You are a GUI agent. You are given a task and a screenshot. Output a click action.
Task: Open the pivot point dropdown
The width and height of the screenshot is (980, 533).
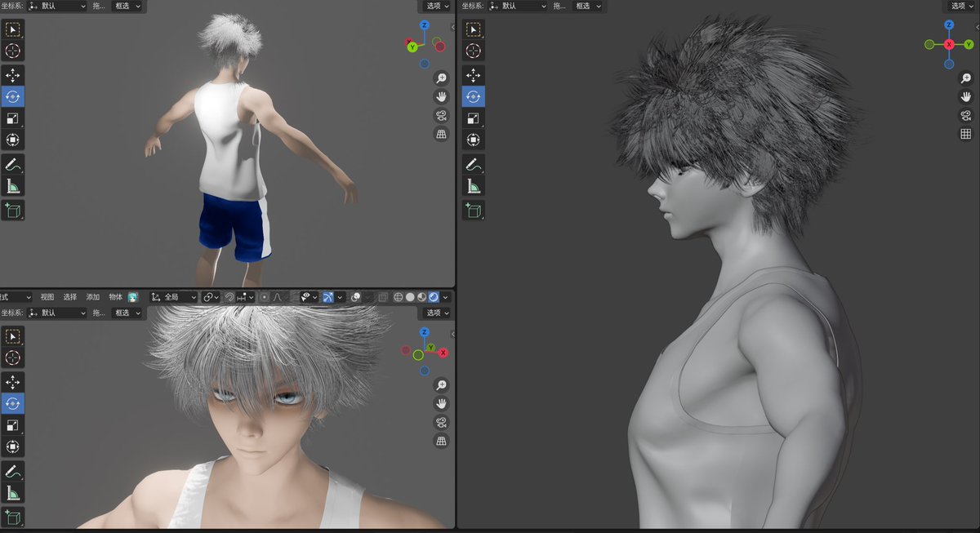pos(212,297)
